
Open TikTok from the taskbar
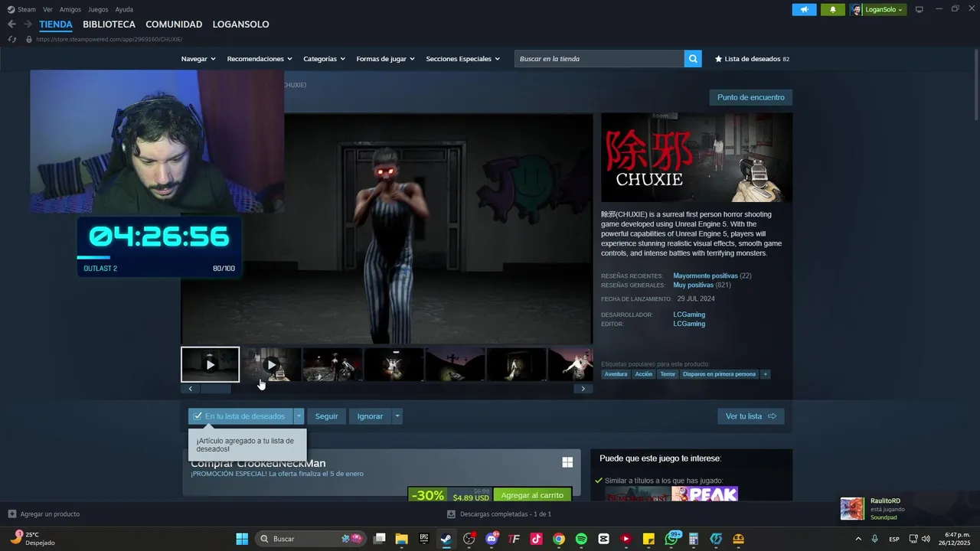[x=536, y=539]
